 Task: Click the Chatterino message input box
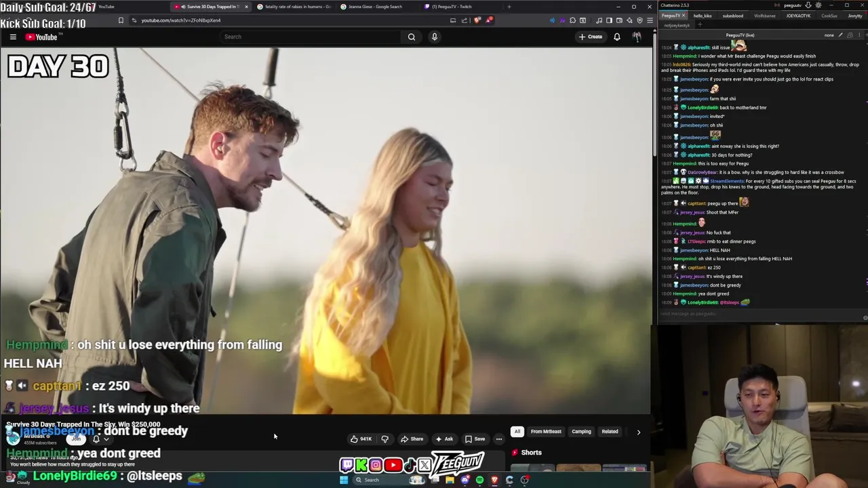[758, 314]
